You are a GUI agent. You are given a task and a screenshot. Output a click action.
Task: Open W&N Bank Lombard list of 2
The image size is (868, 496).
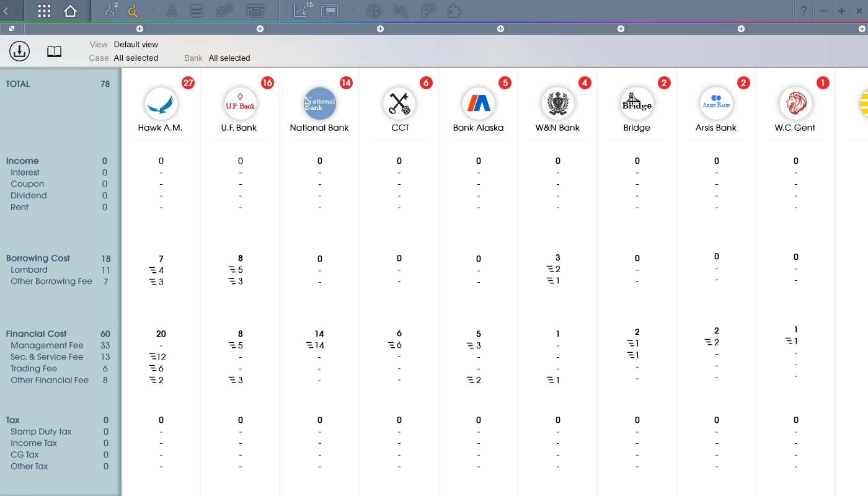554,269
